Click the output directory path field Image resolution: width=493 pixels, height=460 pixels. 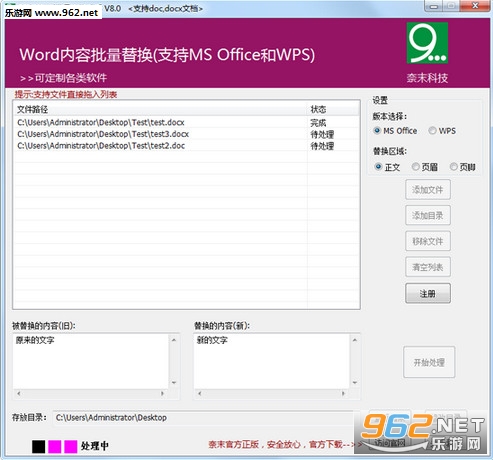(x=203, y=417)
